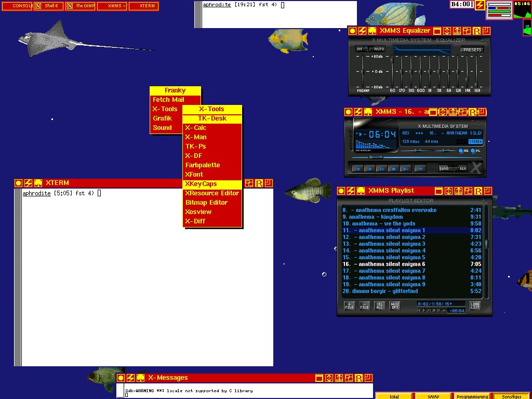Click the XTERM button in the top taskbar

[x=144, y=6]
